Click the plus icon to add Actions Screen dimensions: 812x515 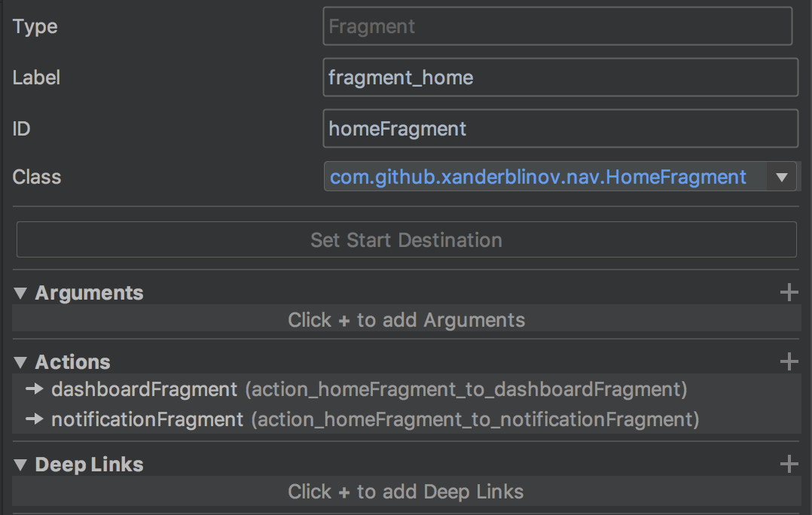(789, 362)
